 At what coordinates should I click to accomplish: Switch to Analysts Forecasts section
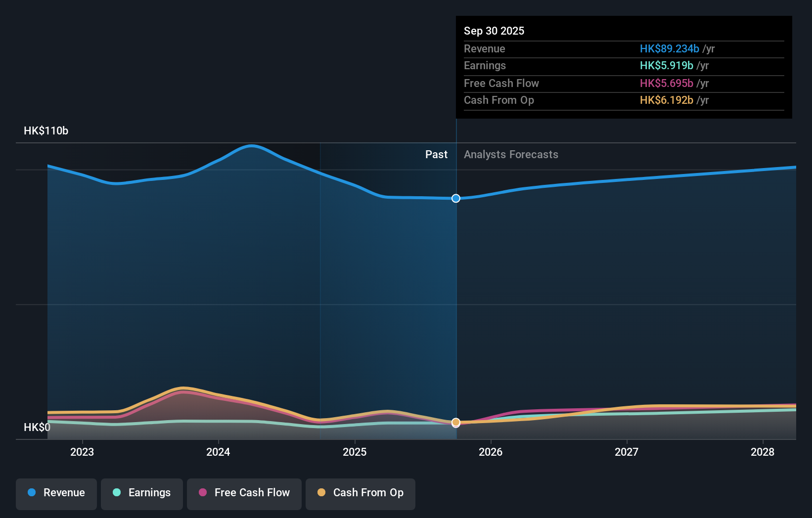[511, 154]
